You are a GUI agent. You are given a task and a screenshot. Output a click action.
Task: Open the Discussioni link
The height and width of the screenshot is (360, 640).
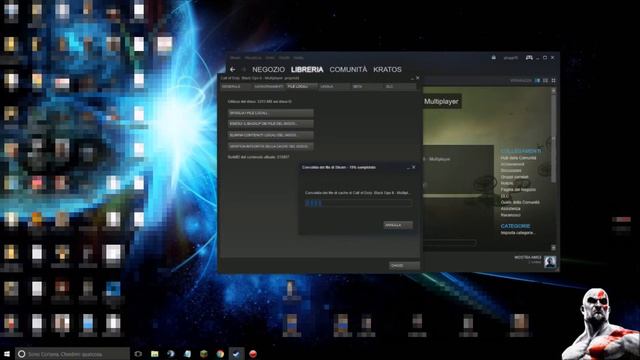511,170
